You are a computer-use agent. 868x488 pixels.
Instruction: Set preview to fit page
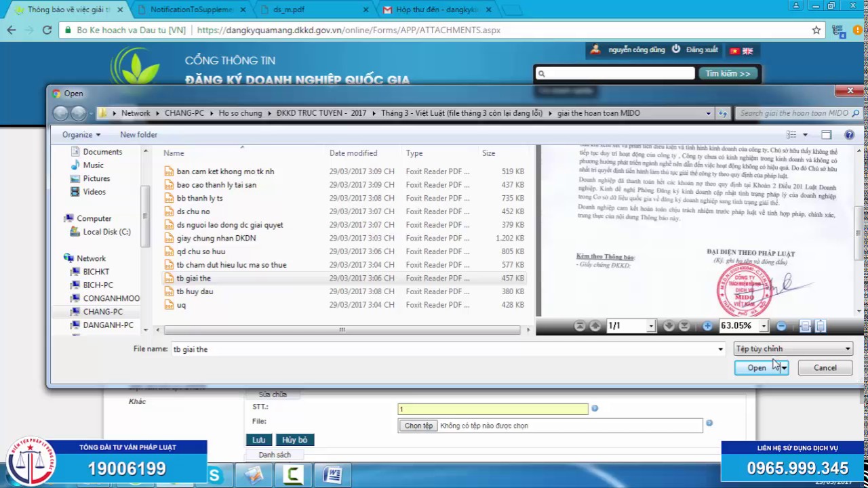pyautogui.click(x=820, y=326)
